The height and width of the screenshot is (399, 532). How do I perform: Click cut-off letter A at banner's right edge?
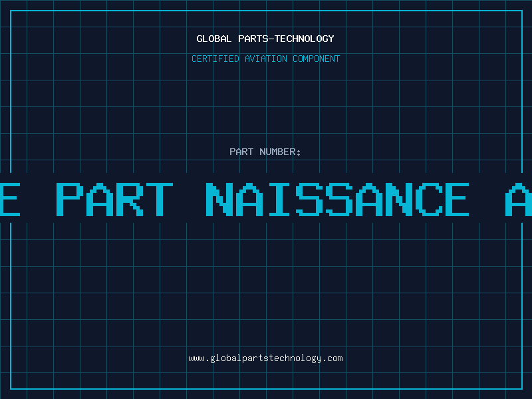click(519, 199)
